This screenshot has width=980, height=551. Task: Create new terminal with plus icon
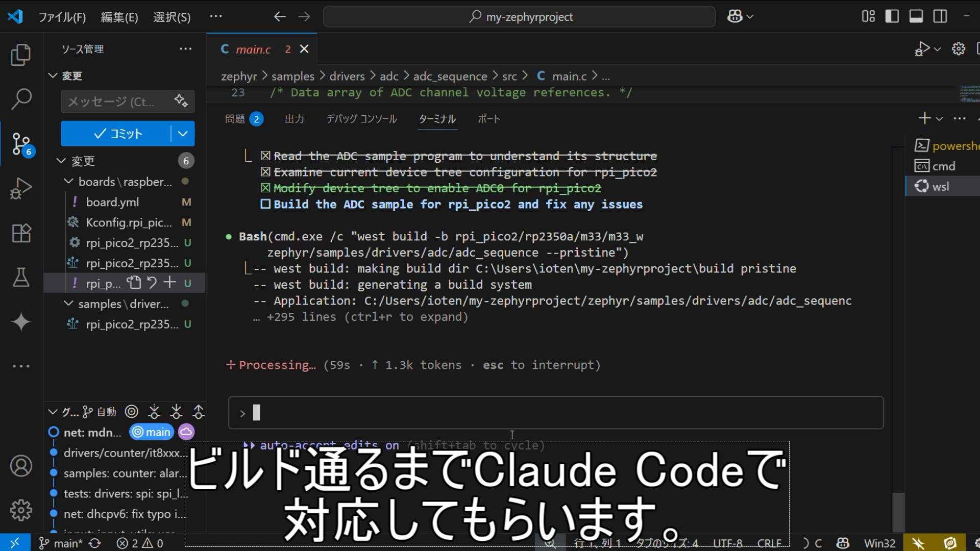click(x=924, y=118)
